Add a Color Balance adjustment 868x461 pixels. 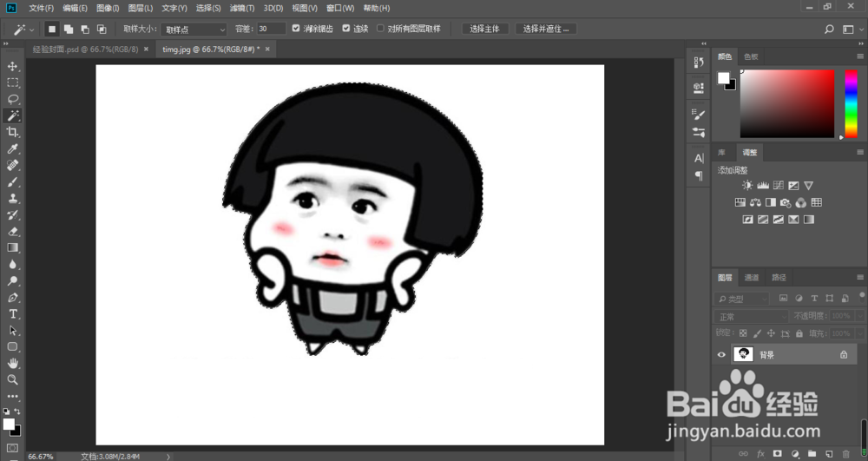coord(755,202)
